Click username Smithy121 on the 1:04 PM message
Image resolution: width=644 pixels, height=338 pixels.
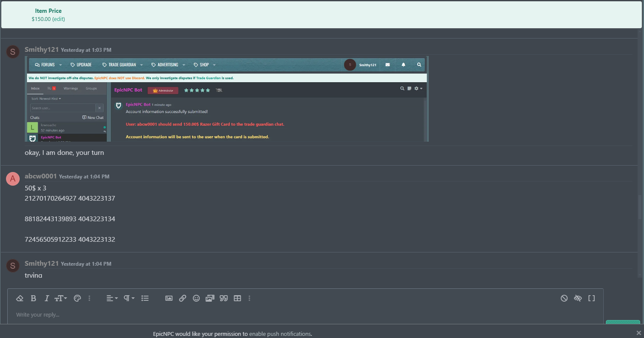[x=42, y=264]
